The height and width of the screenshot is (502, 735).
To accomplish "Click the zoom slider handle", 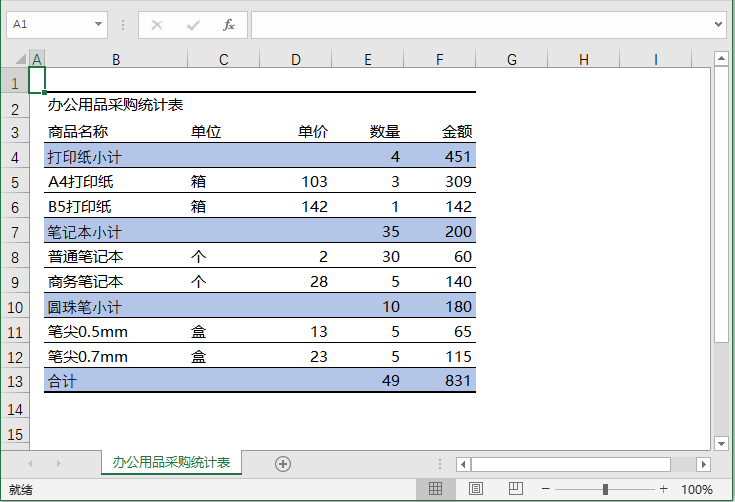I will (x=605, y=489).
